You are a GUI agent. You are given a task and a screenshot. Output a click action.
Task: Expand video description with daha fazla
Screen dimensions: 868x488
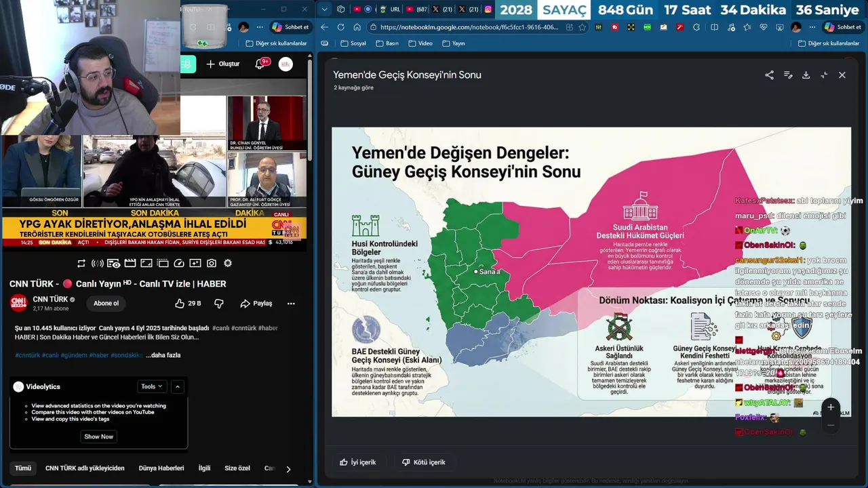tap(163, 355)
